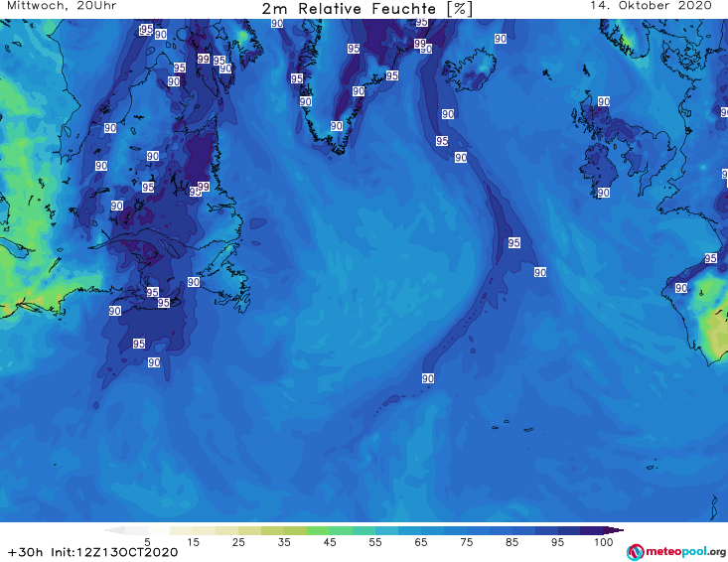728x562 pixels.
Task: Click the '100' value on the color scale
Action: 603,542
